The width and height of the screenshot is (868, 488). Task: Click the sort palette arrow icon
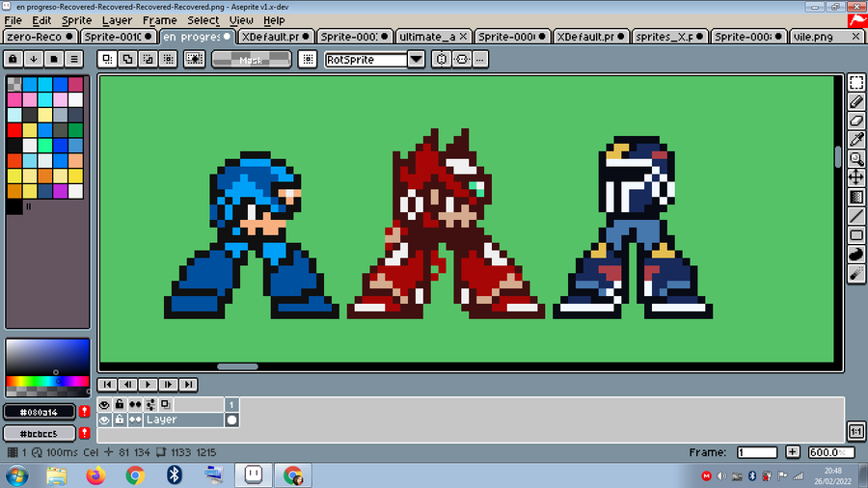pyautogui.click(x=33, y=59)
